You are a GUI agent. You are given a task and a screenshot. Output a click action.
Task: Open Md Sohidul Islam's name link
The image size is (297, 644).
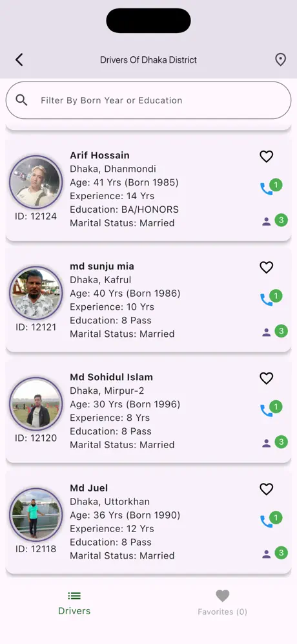point(111,377)
